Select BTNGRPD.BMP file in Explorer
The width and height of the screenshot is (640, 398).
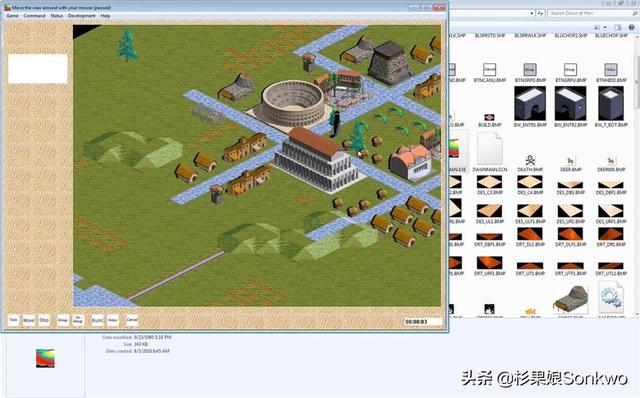[530, 73]
